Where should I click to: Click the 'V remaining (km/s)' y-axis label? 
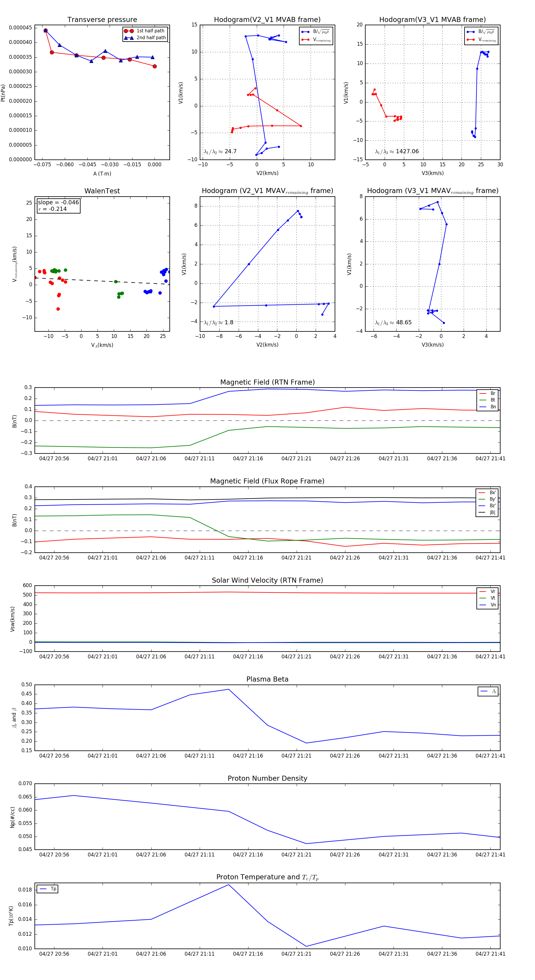tap(15, 264)
